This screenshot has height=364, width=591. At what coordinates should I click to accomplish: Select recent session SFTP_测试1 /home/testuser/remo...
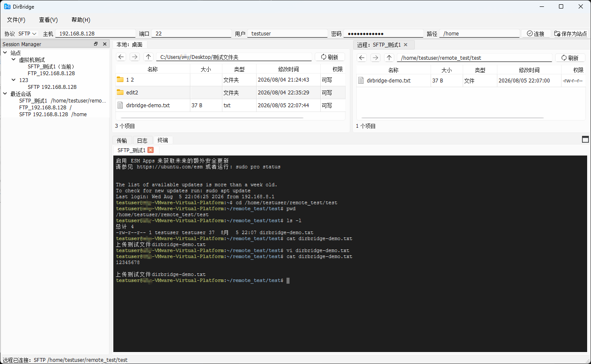pyautogui.click(x=62, y=100)
